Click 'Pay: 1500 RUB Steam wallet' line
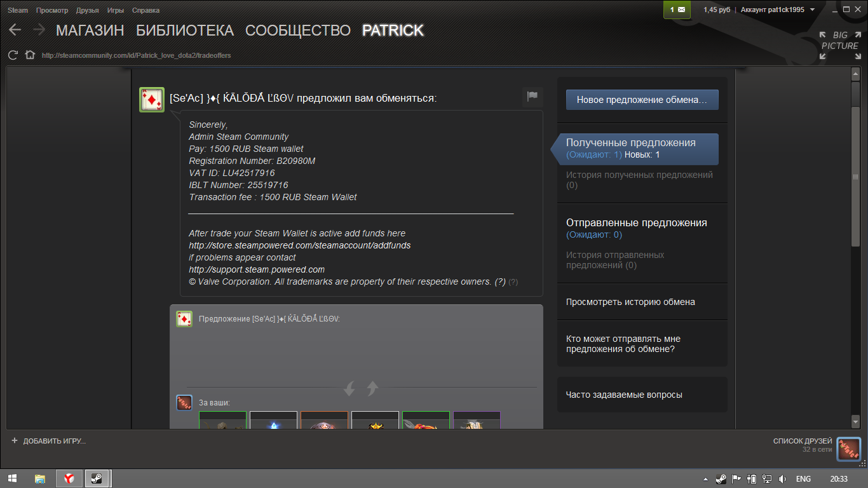The width and height of the screenshot is (868, 488). point(246,149)
